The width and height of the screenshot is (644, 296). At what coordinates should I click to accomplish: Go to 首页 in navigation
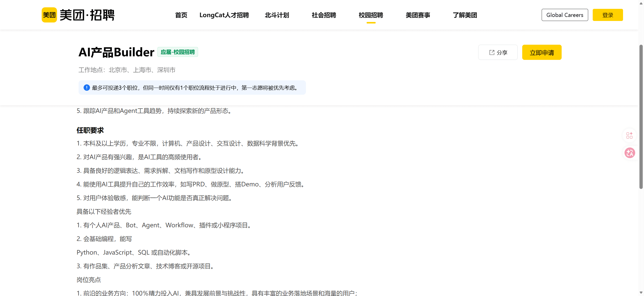pyautogui.click(x=181, y=15)
